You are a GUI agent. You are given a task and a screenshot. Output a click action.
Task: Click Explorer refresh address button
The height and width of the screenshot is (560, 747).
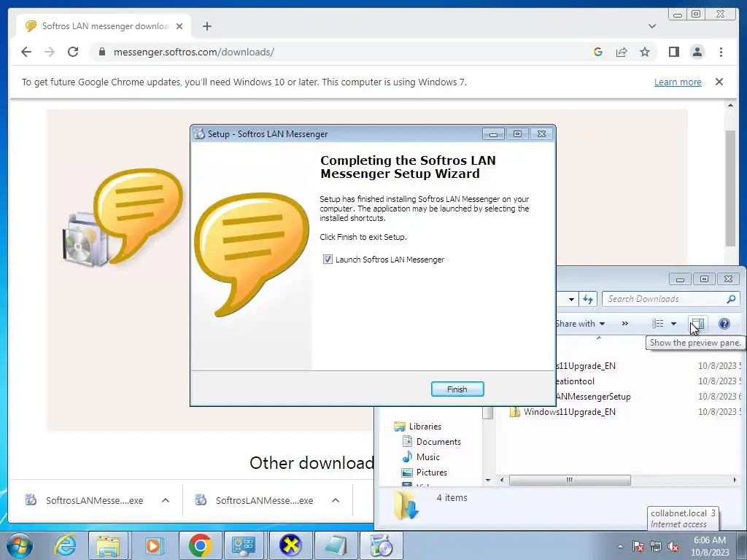pos(588,299)
